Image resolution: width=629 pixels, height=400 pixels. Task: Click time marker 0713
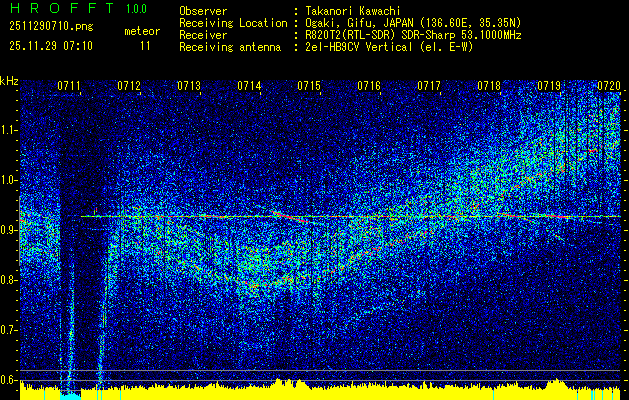click(189, 86)
